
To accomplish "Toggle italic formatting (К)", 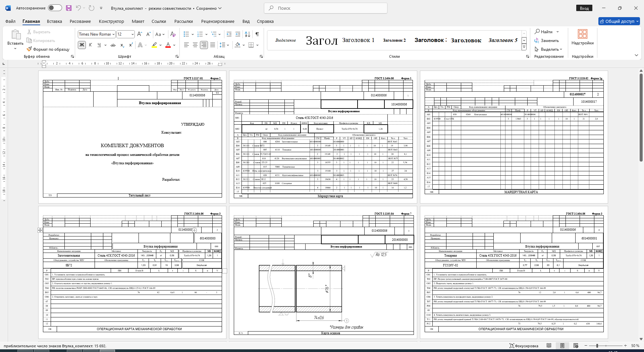I will [x=90, y=45].
